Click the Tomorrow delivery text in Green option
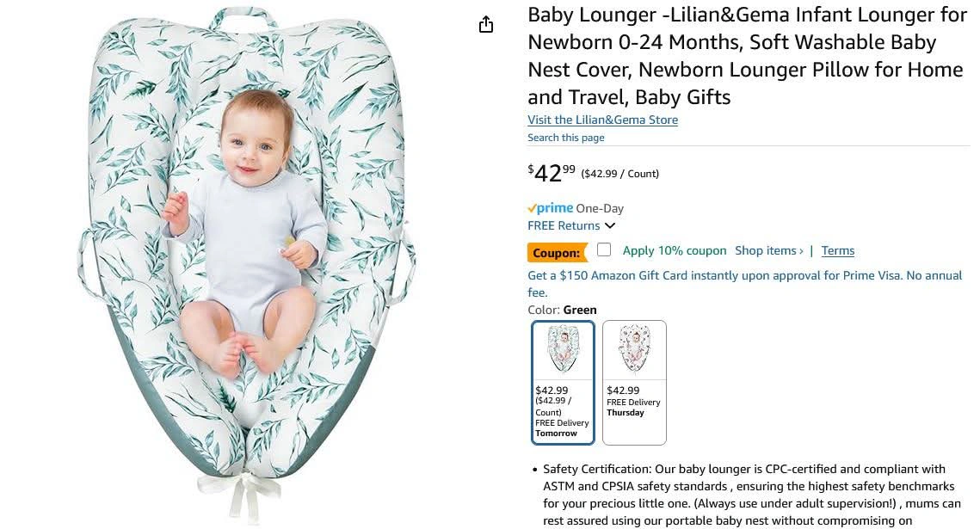Image resolution: width=980 pixels, height=529 pixels. coord(556,433)
